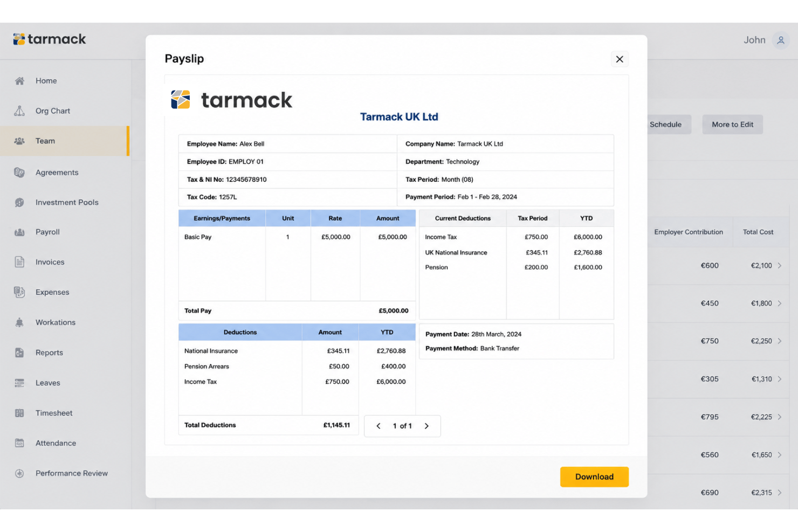Close the Payslip dialog
798x532 pixels.
click(x=620, y=59)
